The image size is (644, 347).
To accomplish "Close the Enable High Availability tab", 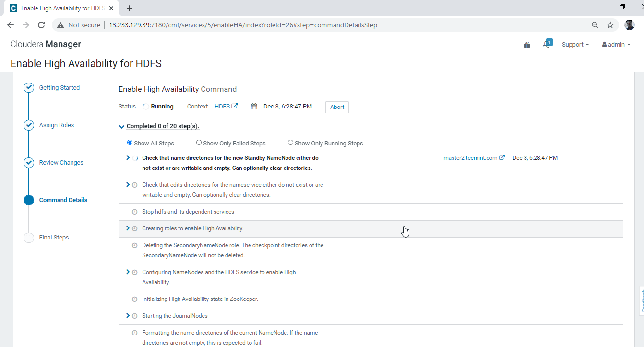I will click(111, 8).
